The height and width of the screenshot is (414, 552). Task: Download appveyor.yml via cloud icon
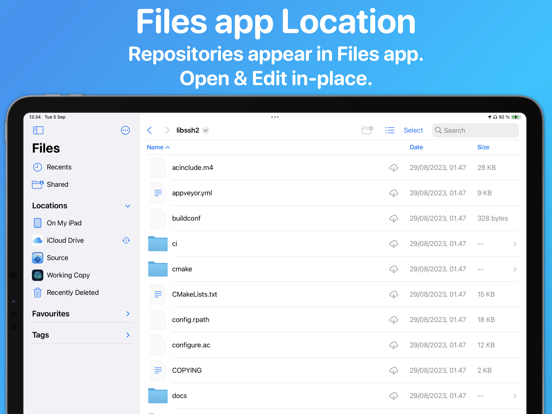394,193
